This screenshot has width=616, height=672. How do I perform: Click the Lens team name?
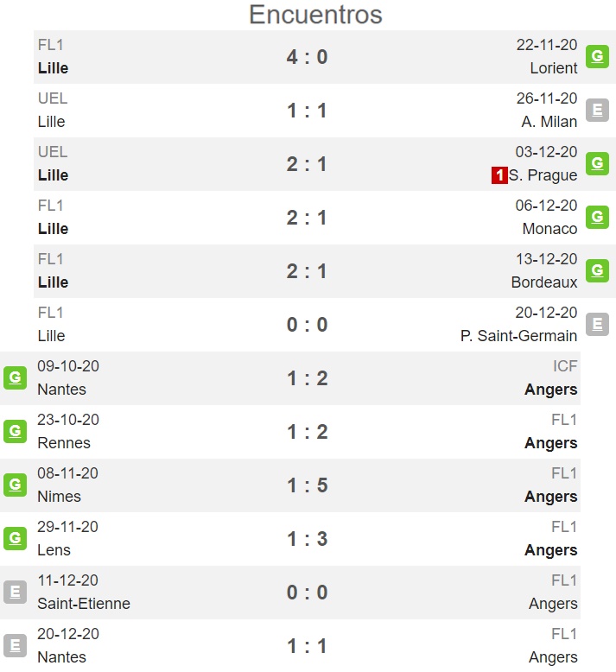pyautogui.click(x=54, y=550)
